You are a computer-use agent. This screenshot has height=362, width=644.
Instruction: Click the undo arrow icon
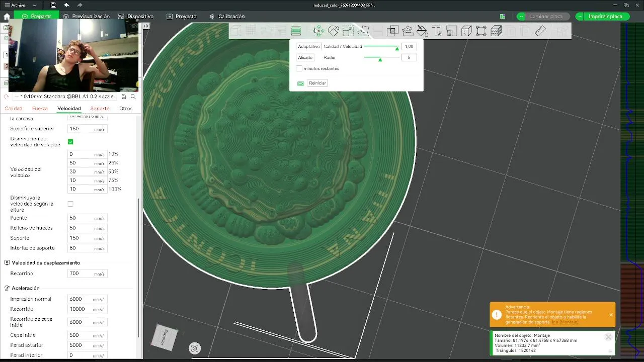[67, 5]
